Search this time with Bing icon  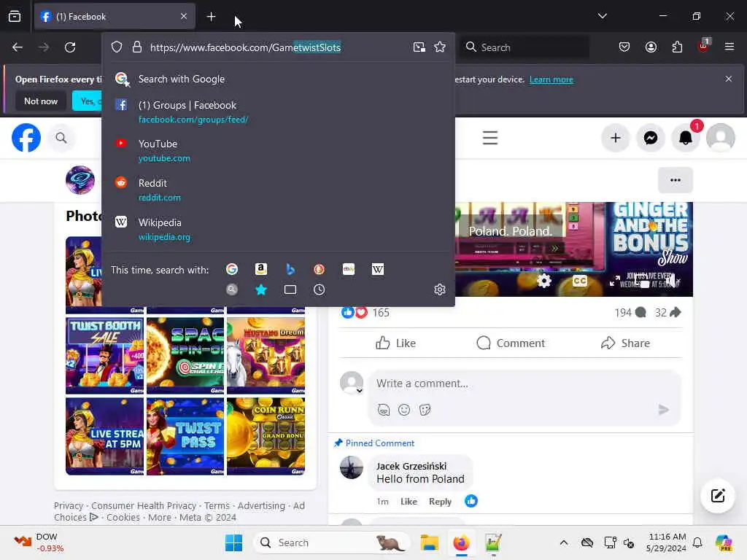pyautogui.click(x=290, y=270)
